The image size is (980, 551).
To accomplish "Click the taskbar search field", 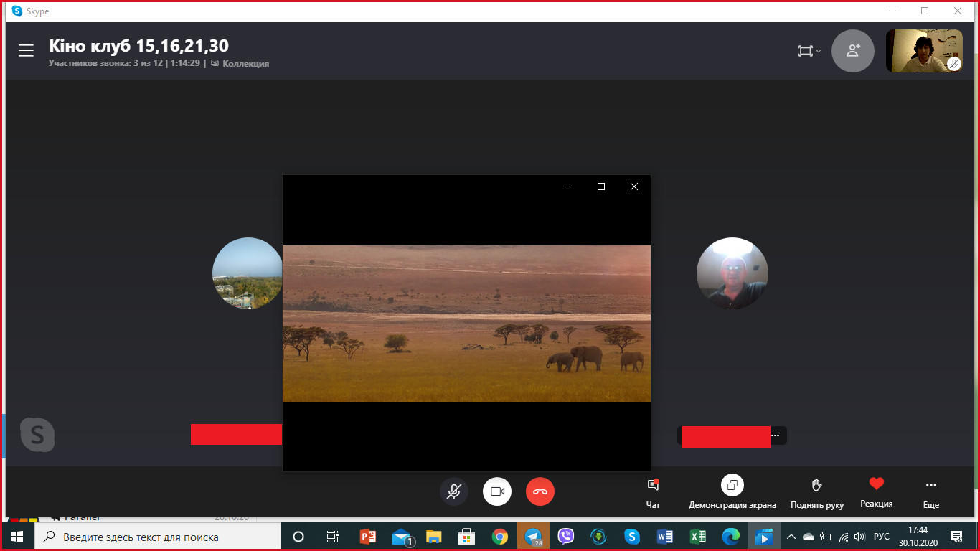I will (157, 537).
